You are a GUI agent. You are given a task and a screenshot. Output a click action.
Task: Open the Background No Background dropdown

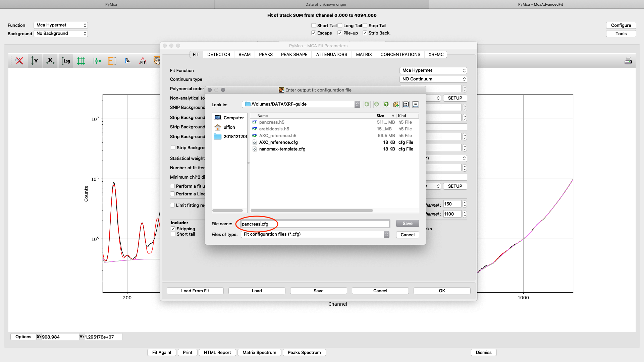pyautogui.click(x=61, y=34)
